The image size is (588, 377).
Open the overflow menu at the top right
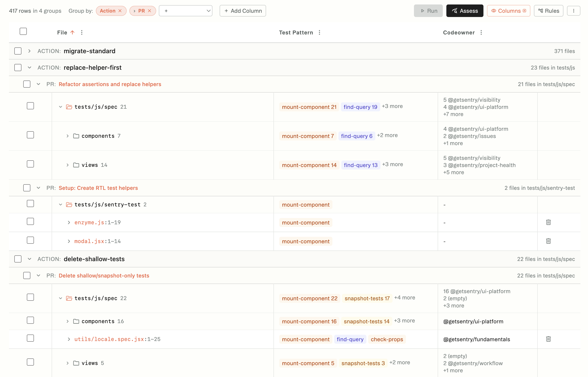[574, 11]
